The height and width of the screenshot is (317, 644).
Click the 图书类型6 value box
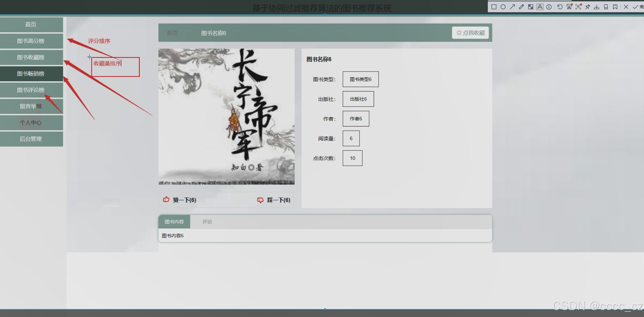[x=361, y=79]
